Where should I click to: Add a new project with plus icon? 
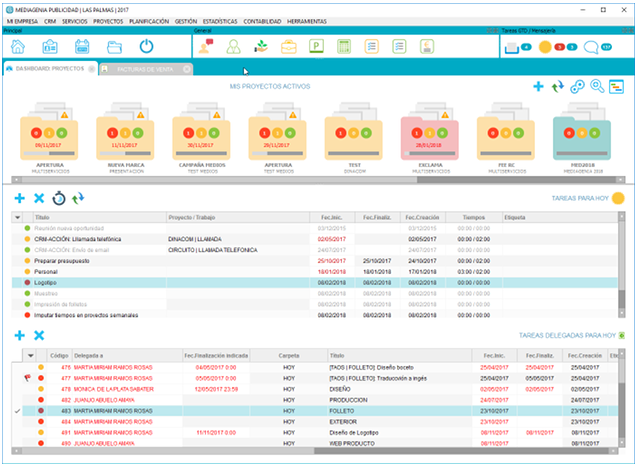point(538,86)
